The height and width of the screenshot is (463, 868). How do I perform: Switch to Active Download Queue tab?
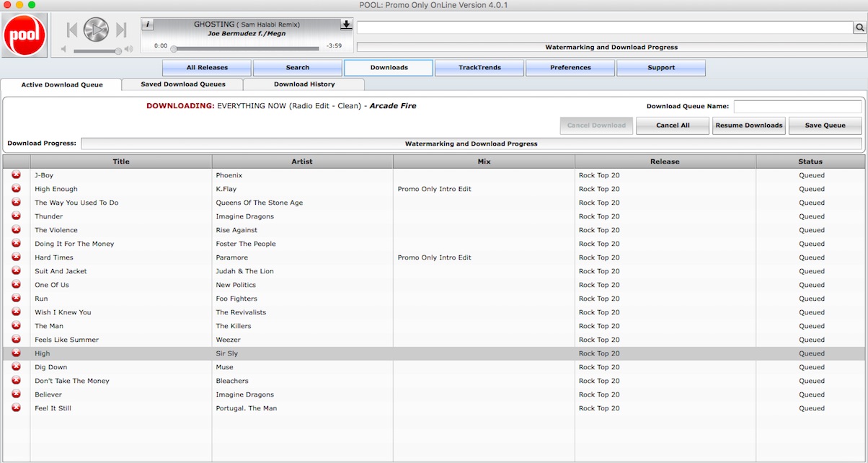click(61, 85)
